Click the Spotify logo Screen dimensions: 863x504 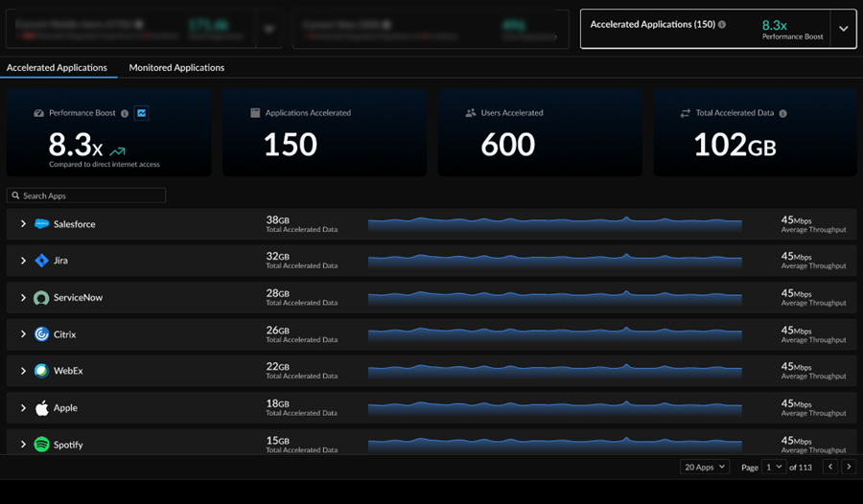coord(41,445)
